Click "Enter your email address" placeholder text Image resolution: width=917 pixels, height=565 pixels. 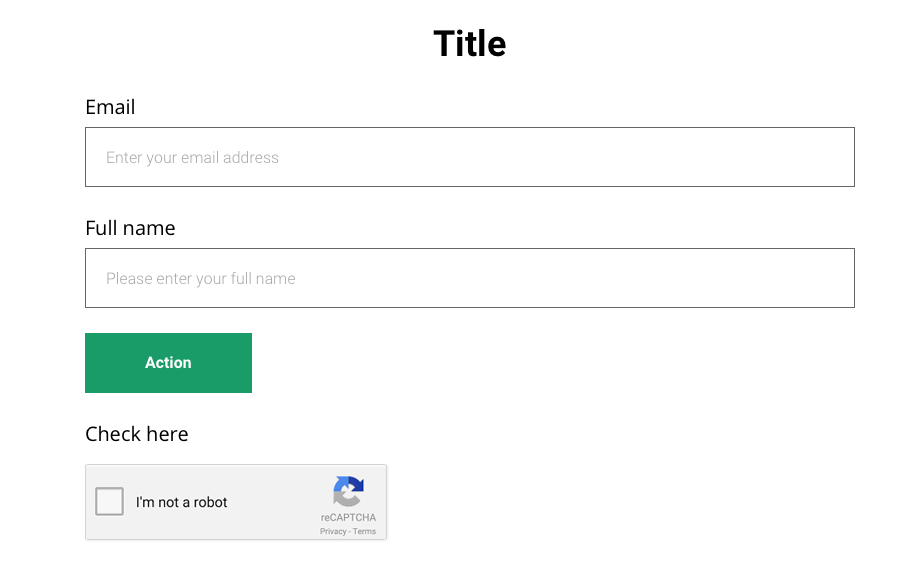pos(192,157)
